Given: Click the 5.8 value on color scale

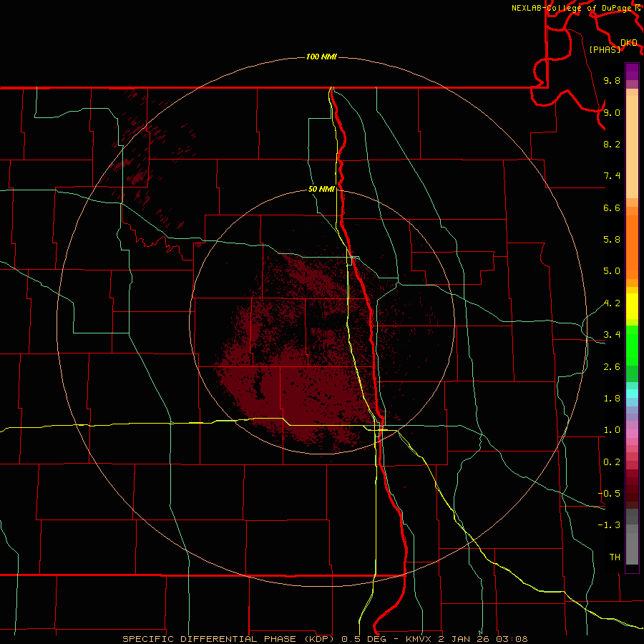Looking at the screenshot, I should click(x=612, y=240).
